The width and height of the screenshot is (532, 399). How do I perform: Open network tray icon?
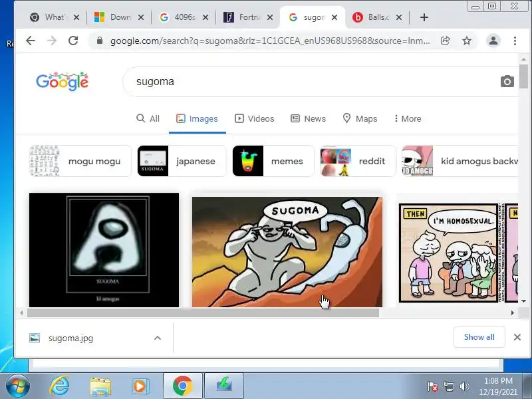coord(448,386)
